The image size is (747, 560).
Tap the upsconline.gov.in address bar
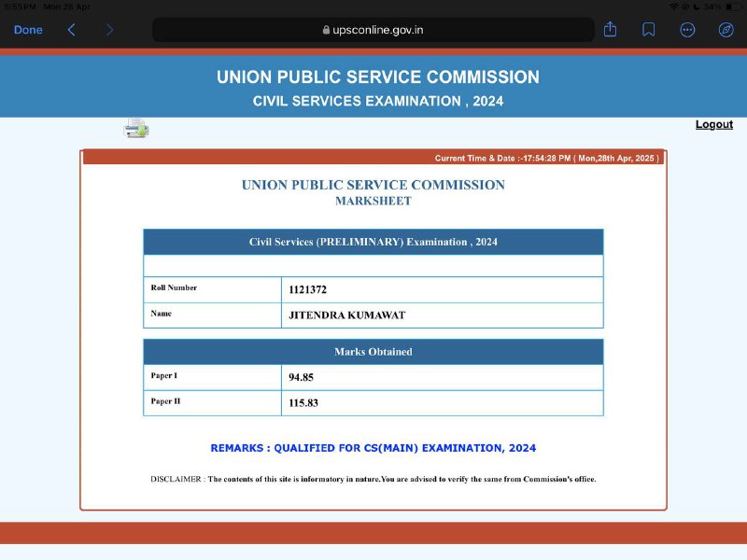[x=373, y=30]
